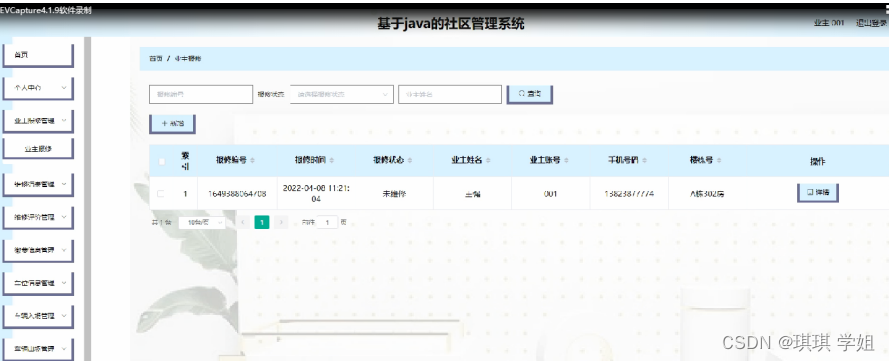Sort by the 手机号码 column sort icon
Viewport: 890px width, 361px height.
645,161
